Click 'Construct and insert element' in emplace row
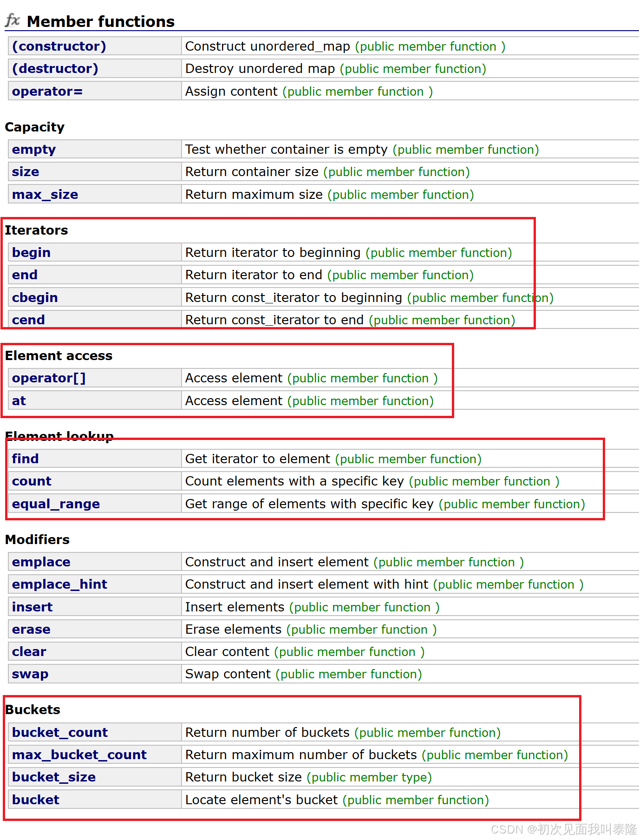This screenshot has width=639, height=840. [x=277, y=562]
